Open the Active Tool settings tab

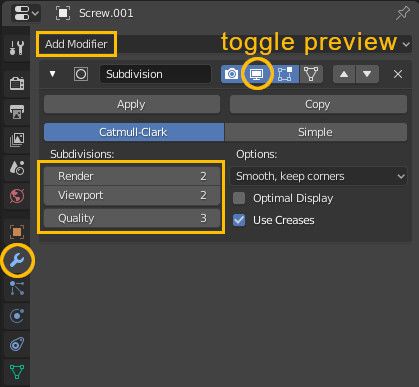[x=17, y=48]
